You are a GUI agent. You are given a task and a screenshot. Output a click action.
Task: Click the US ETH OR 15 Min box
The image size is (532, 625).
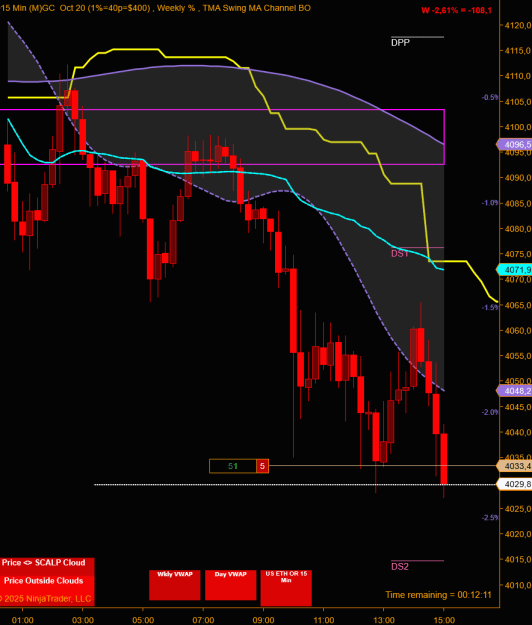point(286,588)
